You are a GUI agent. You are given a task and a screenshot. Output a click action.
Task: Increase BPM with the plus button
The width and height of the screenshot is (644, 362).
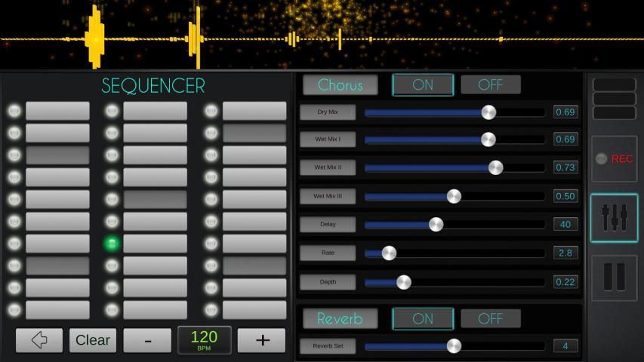tap(261, 340)
